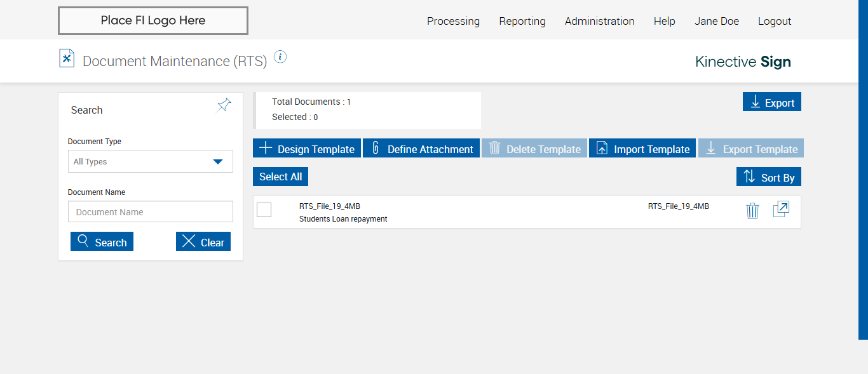
Task: Tick the checkbox for RTS_File_19_4MB
Action: click(264, 210)
